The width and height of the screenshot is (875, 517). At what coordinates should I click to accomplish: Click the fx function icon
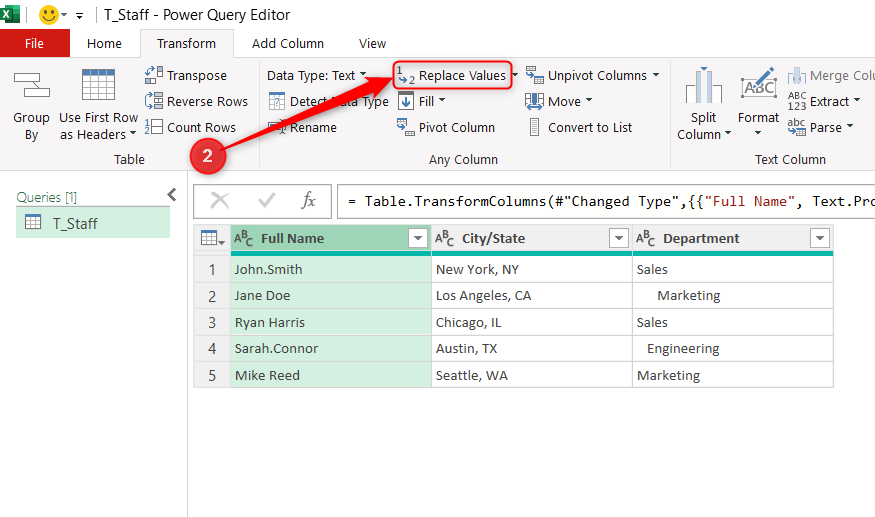click(308, 200)
